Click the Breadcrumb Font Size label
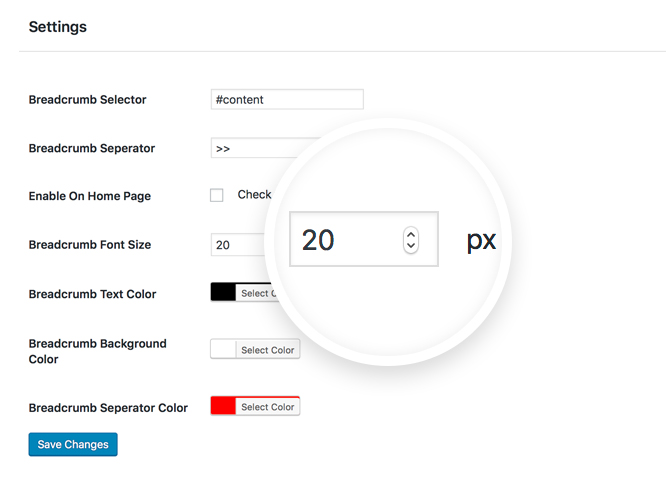This screenshot has height=477, width=666. click(90, 245)
